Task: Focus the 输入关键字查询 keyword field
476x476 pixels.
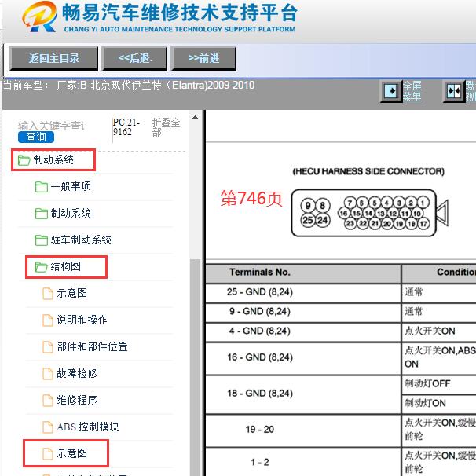Action: pyautogui.click(x=51, y=126)
